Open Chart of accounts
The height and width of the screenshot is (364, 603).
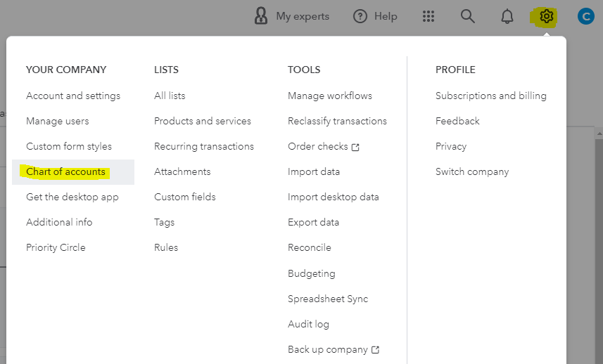click(x=65, y=171)
